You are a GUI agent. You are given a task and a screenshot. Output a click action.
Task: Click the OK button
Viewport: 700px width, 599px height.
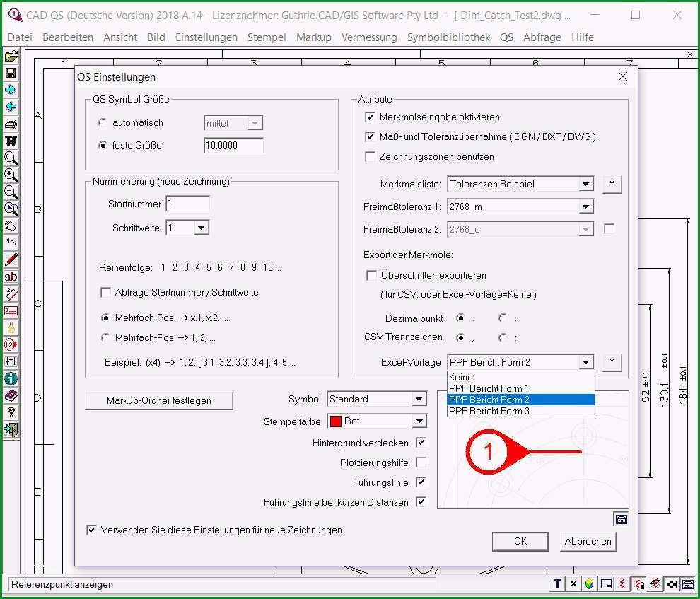(520, 541)
